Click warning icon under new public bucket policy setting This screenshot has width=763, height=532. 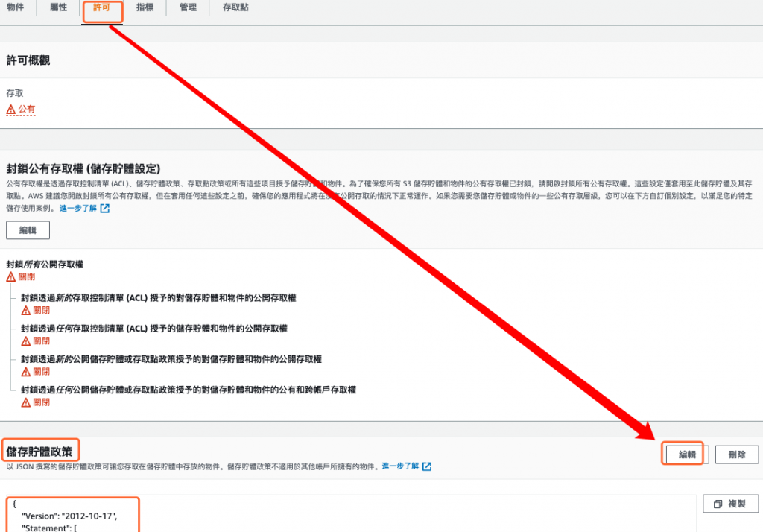click(26, 372)
